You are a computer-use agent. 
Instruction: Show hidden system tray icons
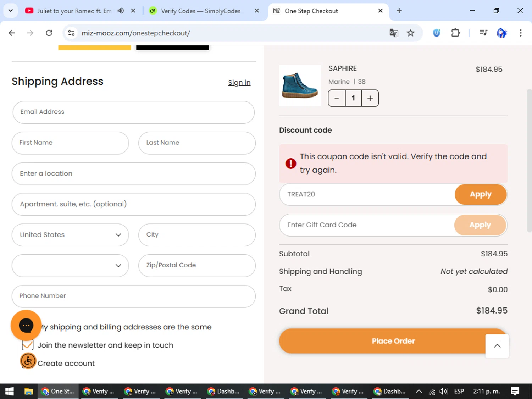[419, 391]
